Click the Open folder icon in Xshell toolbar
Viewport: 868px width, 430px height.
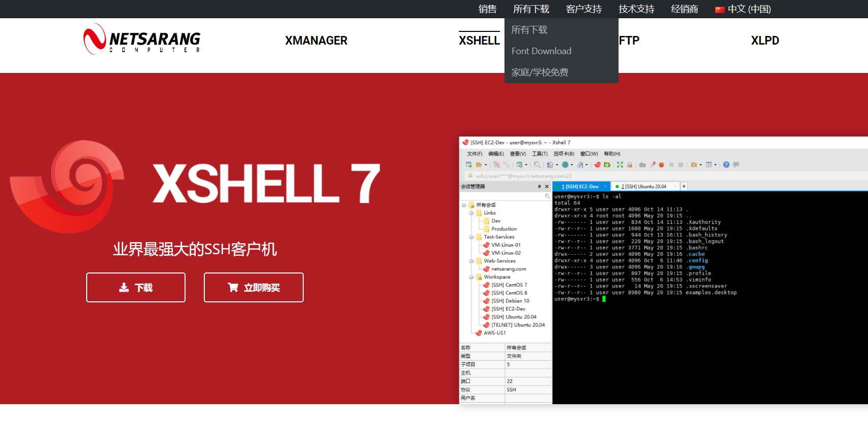click(479, 165)
